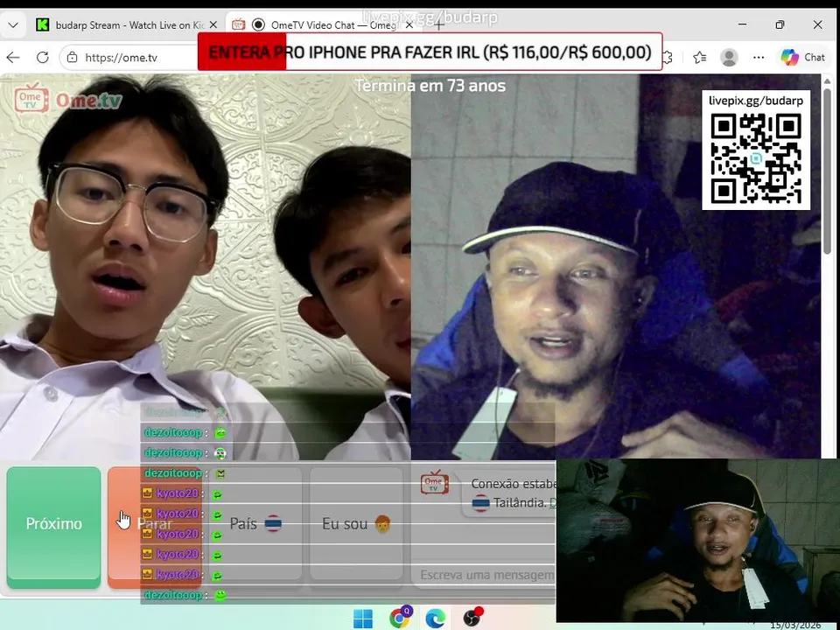The height and width of the screenshot is (630, 840).
Task: Open the browser three-dot settings menu
Action: (759, 58)
